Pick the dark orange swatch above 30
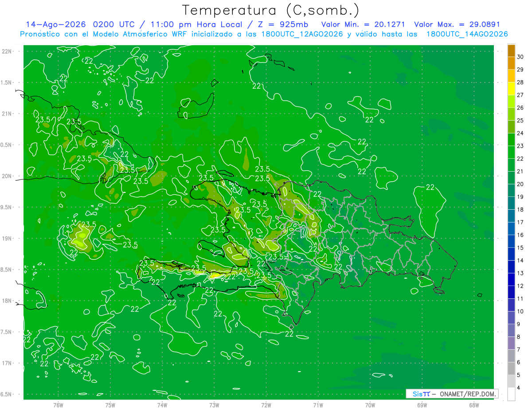 pos(511,51)
